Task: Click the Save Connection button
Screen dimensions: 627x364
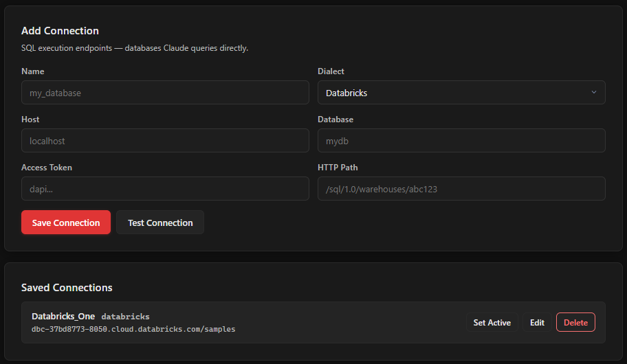Action: point(66,223)
